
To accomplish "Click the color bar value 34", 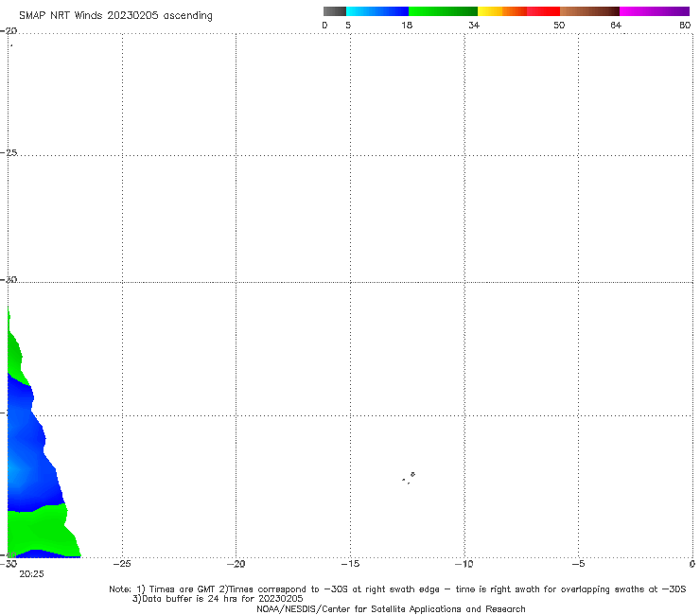I will [474, 25].
